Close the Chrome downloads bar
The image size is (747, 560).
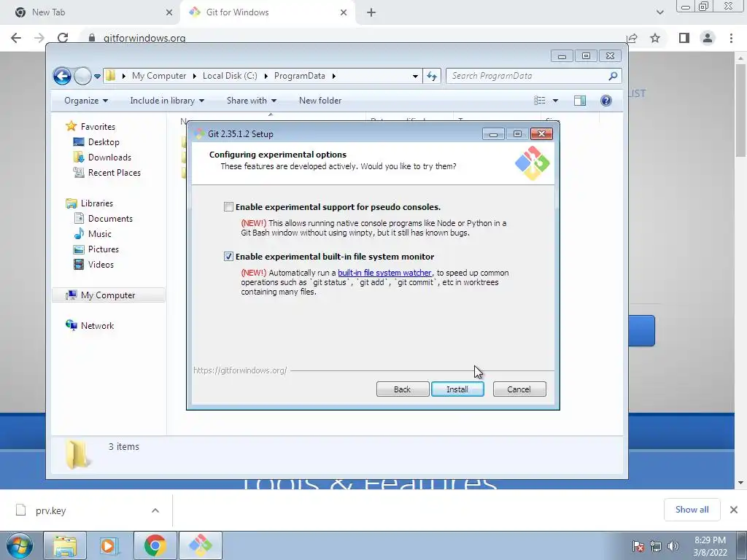coord(734,510)
